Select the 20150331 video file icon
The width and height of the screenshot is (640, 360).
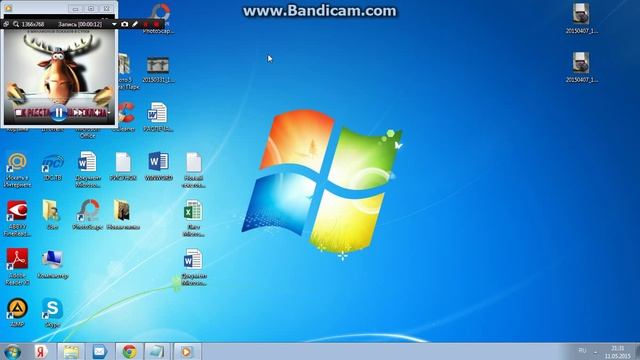[x=158, y=69]
